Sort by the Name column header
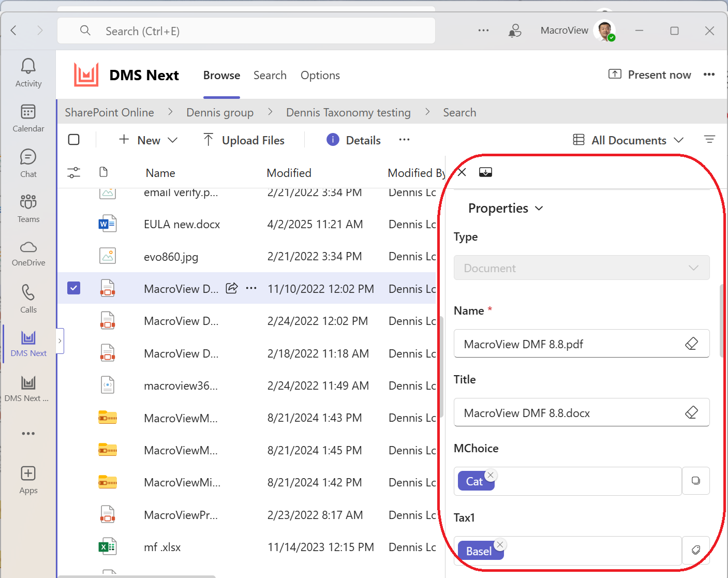The image size is (728, 578). [160, 173]
